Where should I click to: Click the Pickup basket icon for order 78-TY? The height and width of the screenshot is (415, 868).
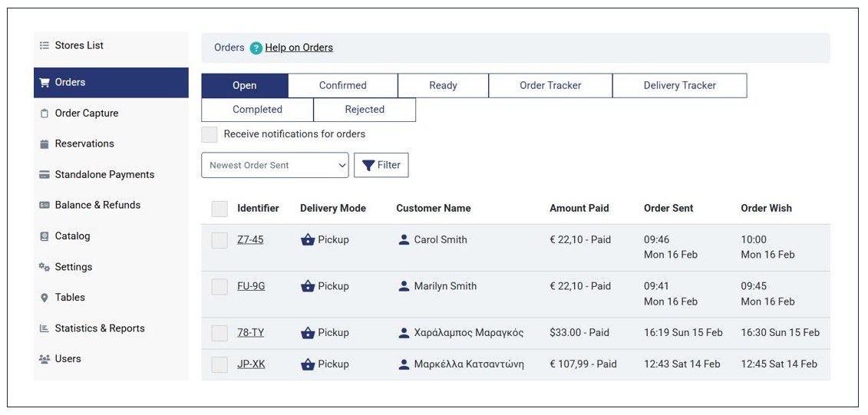pos(308,333)
